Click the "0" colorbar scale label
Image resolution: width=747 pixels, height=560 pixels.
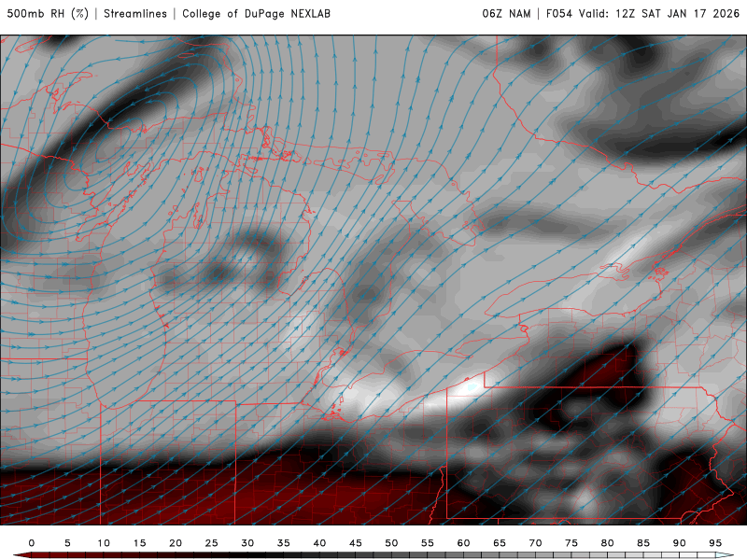point(32,543)
